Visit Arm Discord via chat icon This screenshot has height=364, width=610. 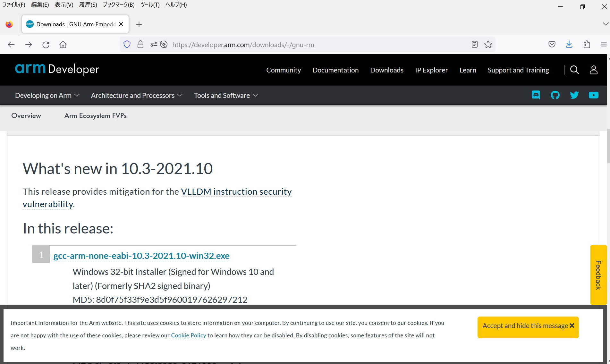tap(536, 95)
